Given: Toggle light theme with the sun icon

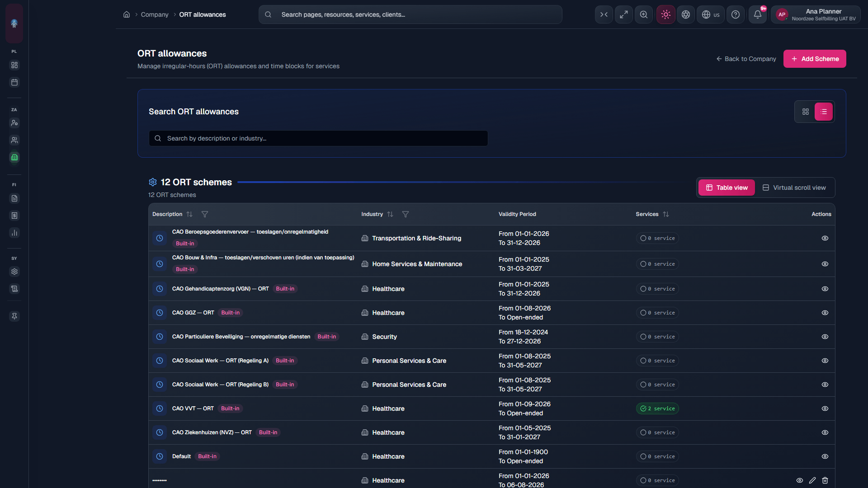Looking at the screenshot, I should pyautogui.click(x=666, y=14).
